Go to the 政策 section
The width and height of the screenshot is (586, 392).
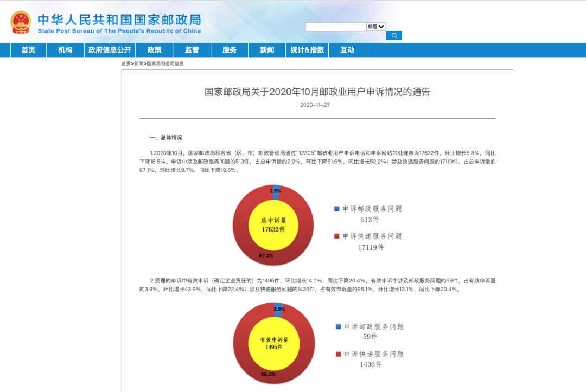154,50
